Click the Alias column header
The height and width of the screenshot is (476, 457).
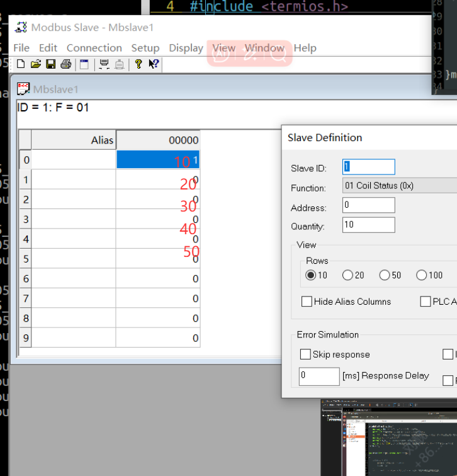(74, 140)
